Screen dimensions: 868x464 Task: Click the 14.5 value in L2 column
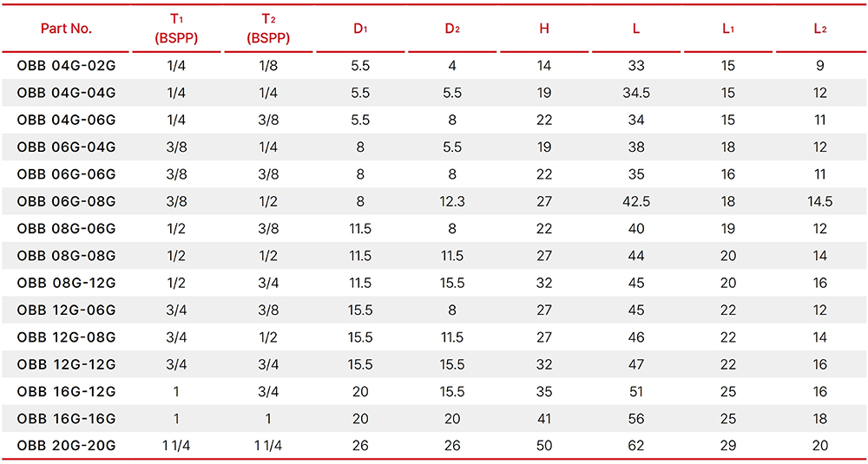coord(820,202)
